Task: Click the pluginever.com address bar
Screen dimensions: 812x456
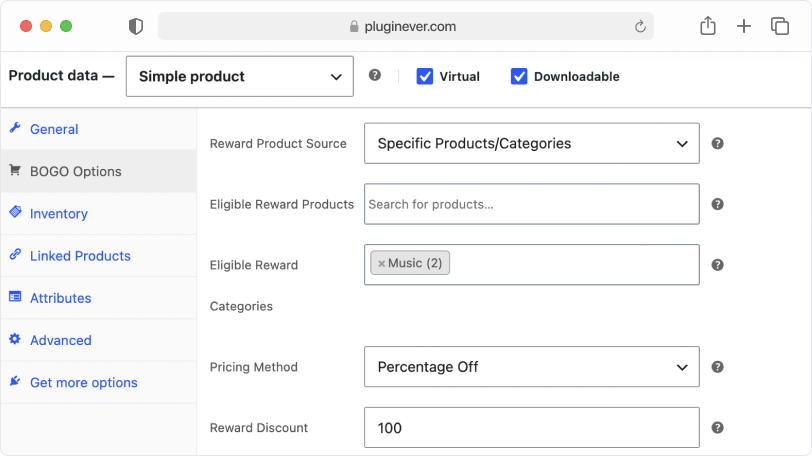Action: pos(405,26)
